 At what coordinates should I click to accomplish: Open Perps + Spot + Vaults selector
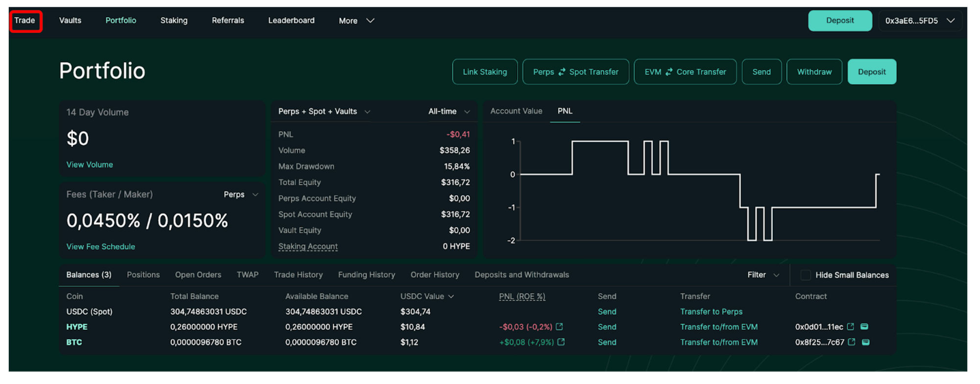tap(324, 111)
